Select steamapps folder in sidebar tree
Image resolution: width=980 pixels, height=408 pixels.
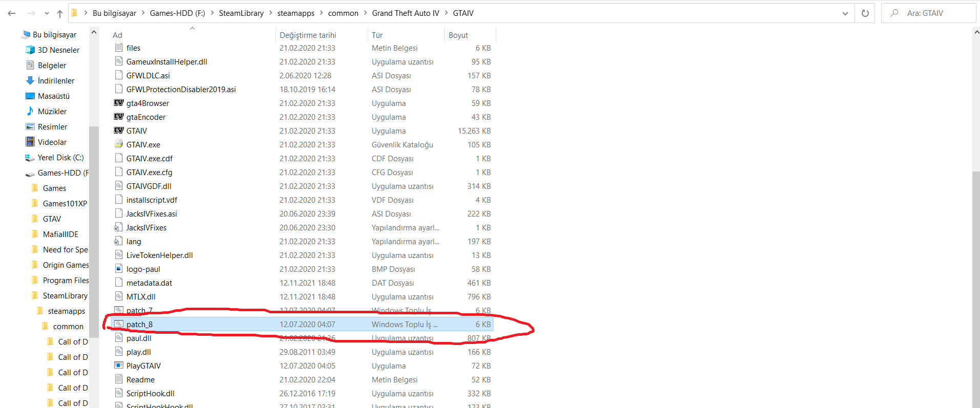point(67,311)
